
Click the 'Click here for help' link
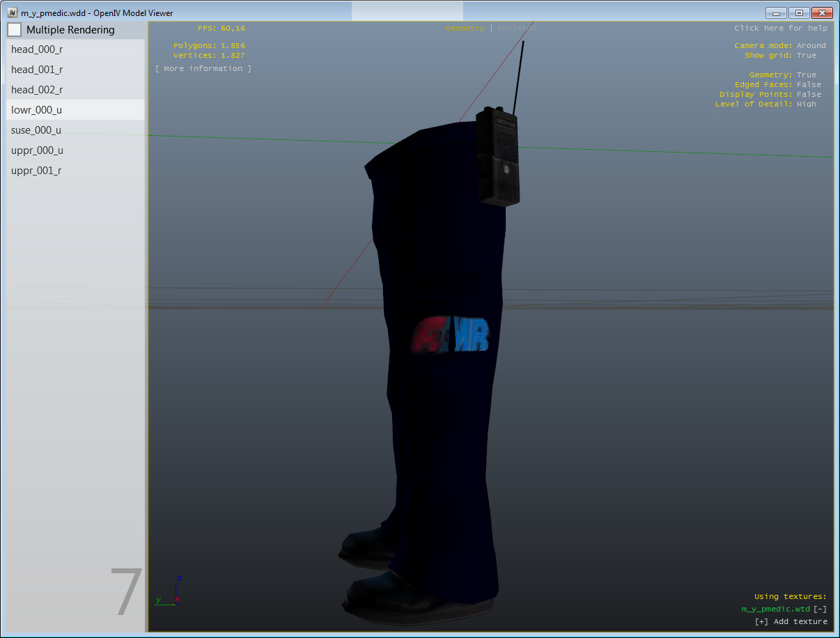click(x=780, y=29)
